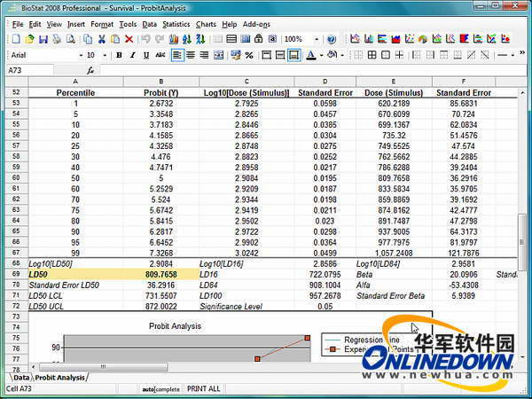Viewport: 532px width, 399px height.
Task: Click the Undo arrow icon
Action: point(146,39)
